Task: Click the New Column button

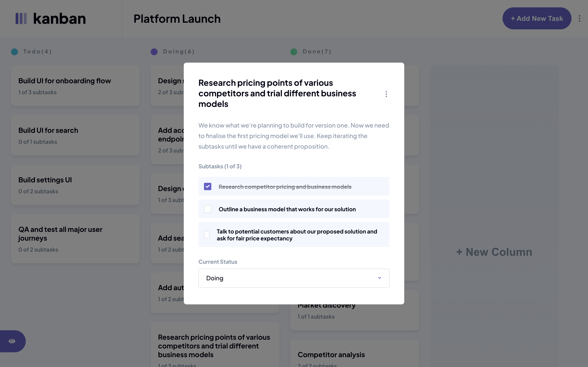Action: [x=494, y=252]
